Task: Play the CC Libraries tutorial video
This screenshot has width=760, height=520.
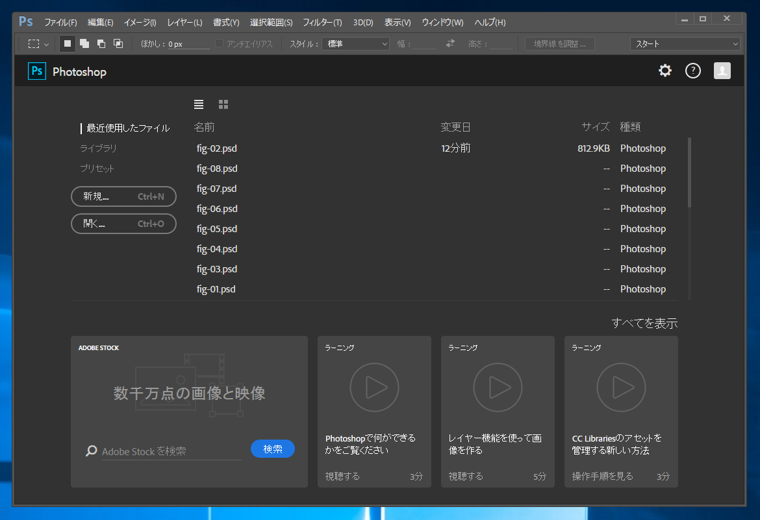Action: pyautogui.click(x=621, y=387)
